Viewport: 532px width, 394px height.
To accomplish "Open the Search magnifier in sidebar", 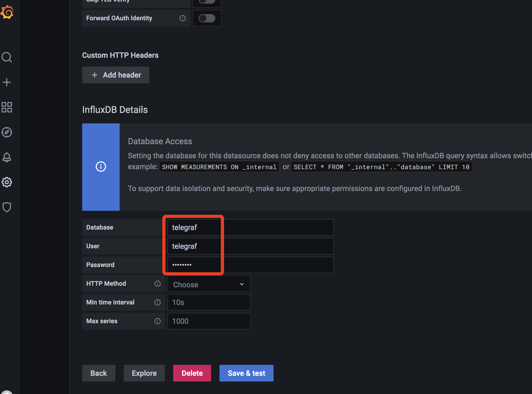I will pyautogui.click(x=7, y=57).
